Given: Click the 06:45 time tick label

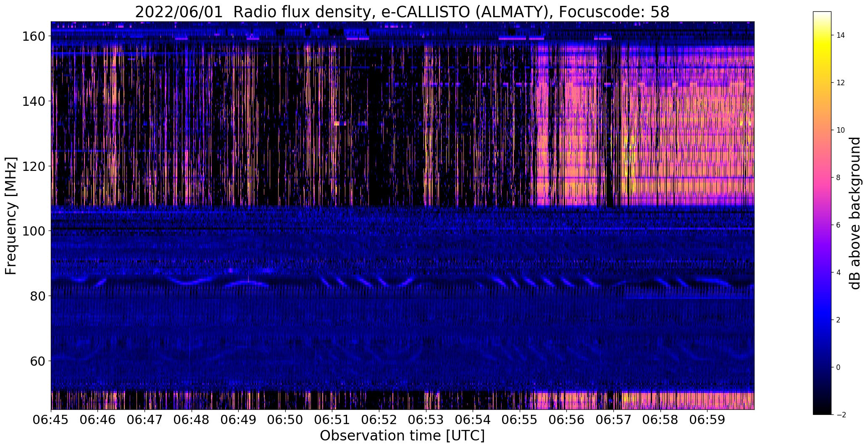Looking at the screenshot, I should point(51,419).
